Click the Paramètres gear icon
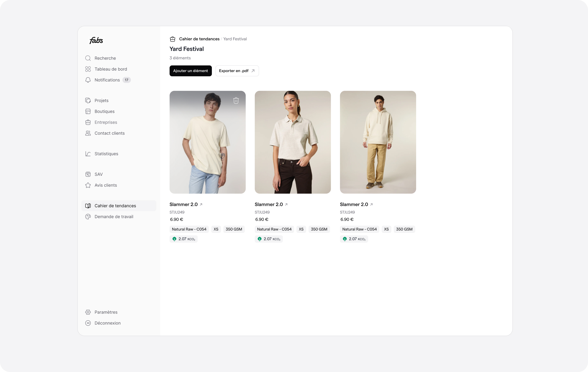Image resolution: width=588 pixels, height=372 pixels. pyautogui.click(x=88, y=312)
